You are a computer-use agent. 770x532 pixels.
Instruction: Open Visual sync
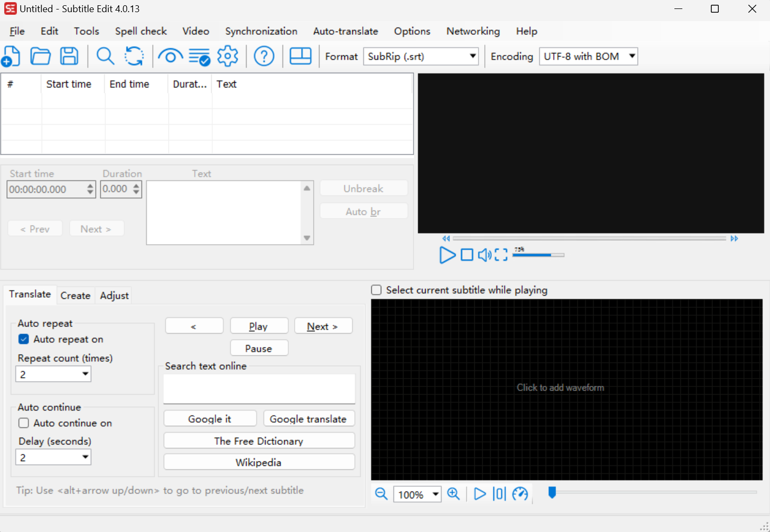[x=171, y=56]
